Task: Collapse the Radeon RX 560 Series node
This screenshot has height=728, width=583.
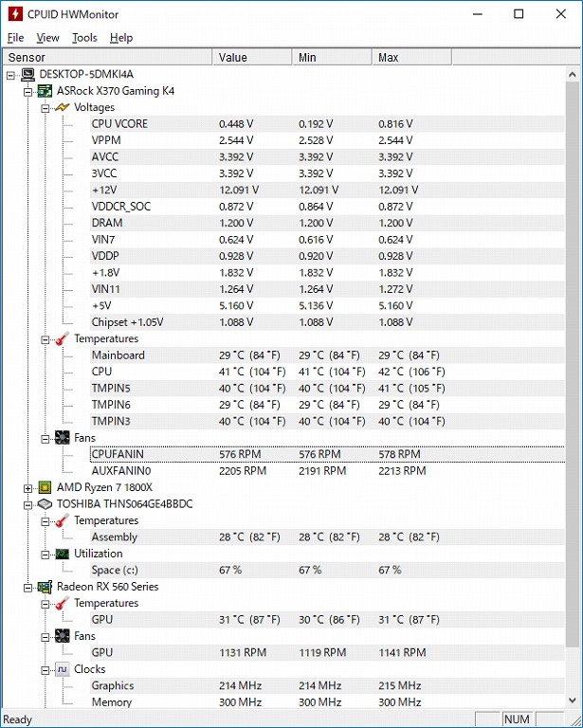Action: 28,587
